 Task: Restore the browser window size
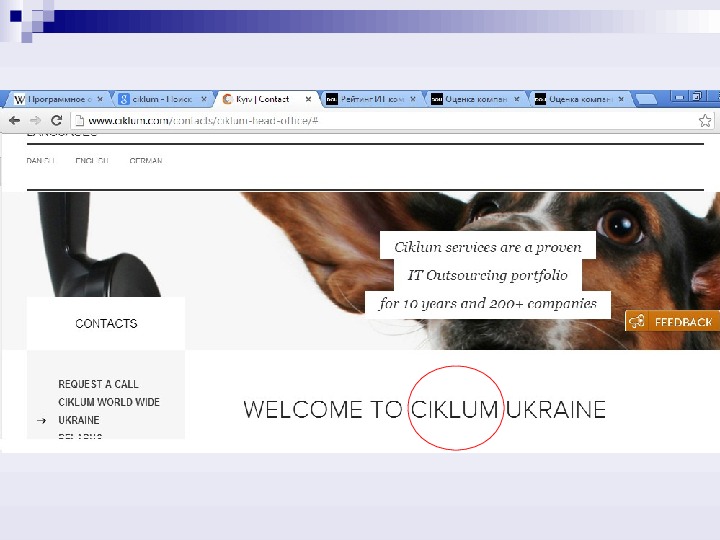tap(698, 96)
